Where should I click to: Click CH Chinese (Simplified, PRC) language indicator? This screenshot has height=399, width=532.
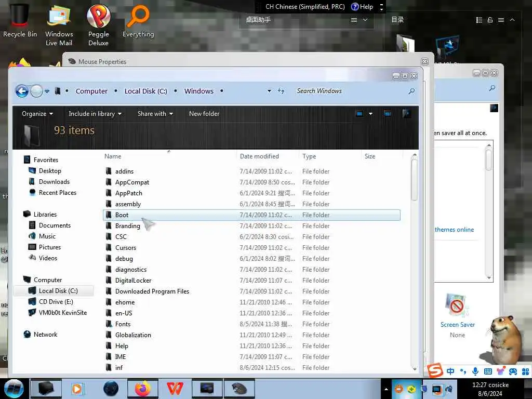pyautogui.click(x=304, y=6)
